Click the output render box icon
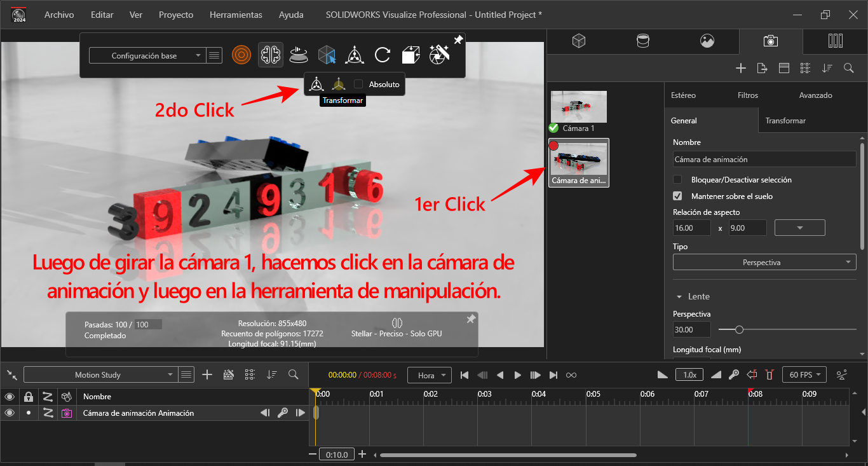Image resolution: width=868 pixels, height=466 pixels. point(410,55)
